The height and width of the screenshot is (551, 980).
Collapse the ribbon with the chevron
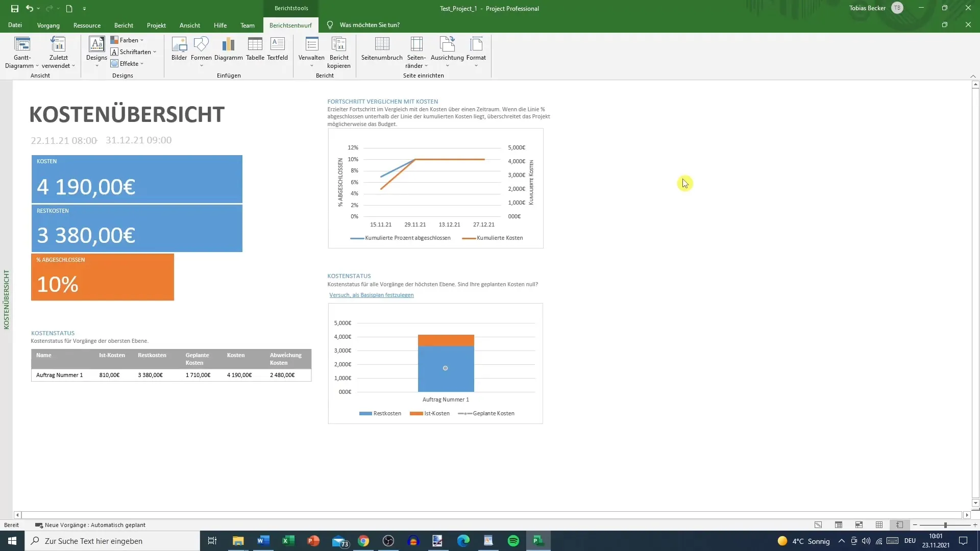(973, 76)
